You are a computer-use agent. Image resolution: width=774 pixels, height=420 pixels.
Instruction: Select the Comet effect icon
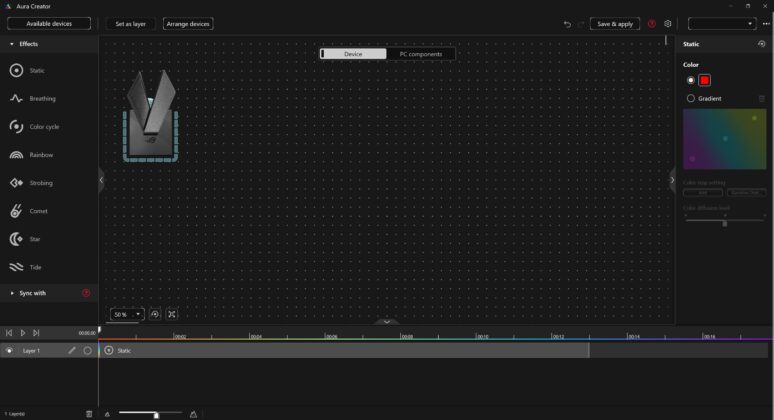(x=16, y=211)
